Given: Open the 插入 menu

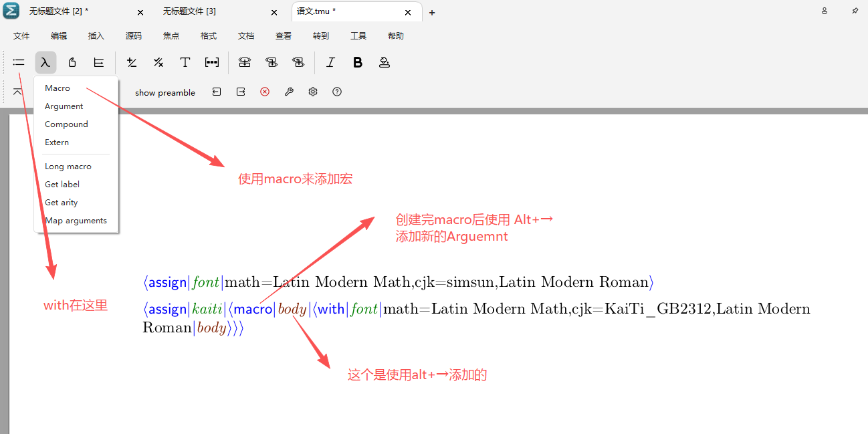Looking at the screenshot, I should (x=96, y=36).
